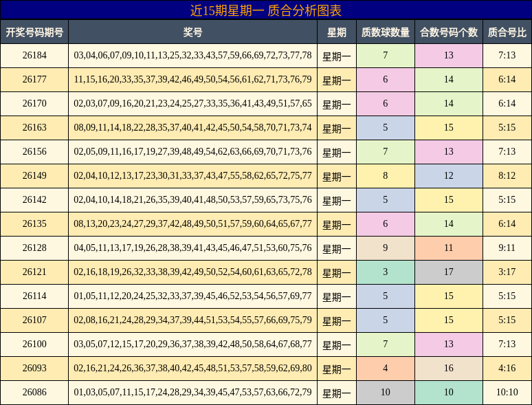The image size is (532, 405).
Task: Click ratio 9:11 cell
Action: [507, 248]
